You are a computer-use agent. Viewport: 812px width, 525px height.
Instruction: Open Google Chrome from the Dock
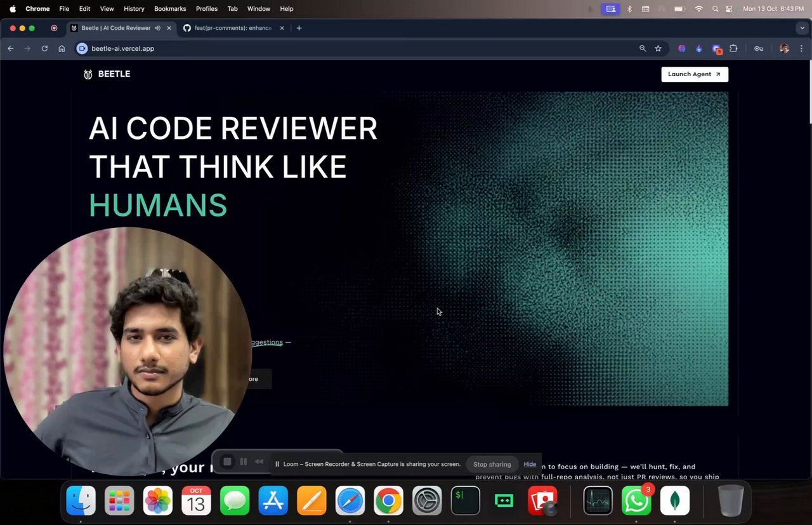tap(388, 501)
